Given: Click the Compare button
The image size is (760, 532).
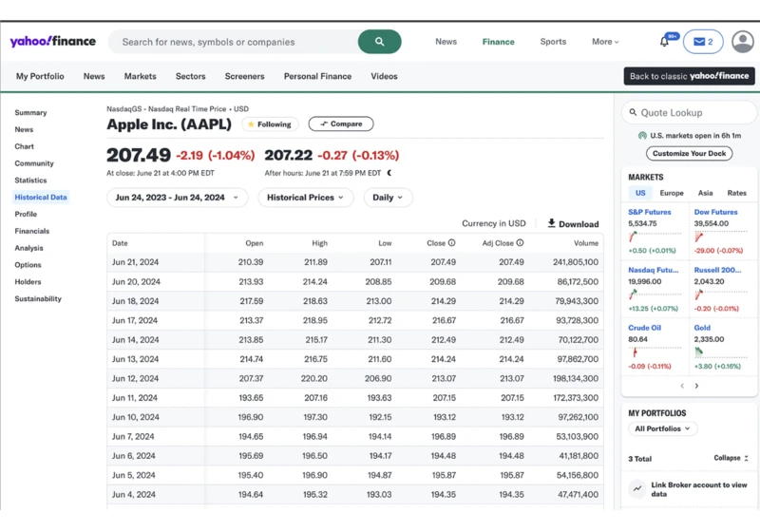Looking at the screenshot, I should coord(341,124).
